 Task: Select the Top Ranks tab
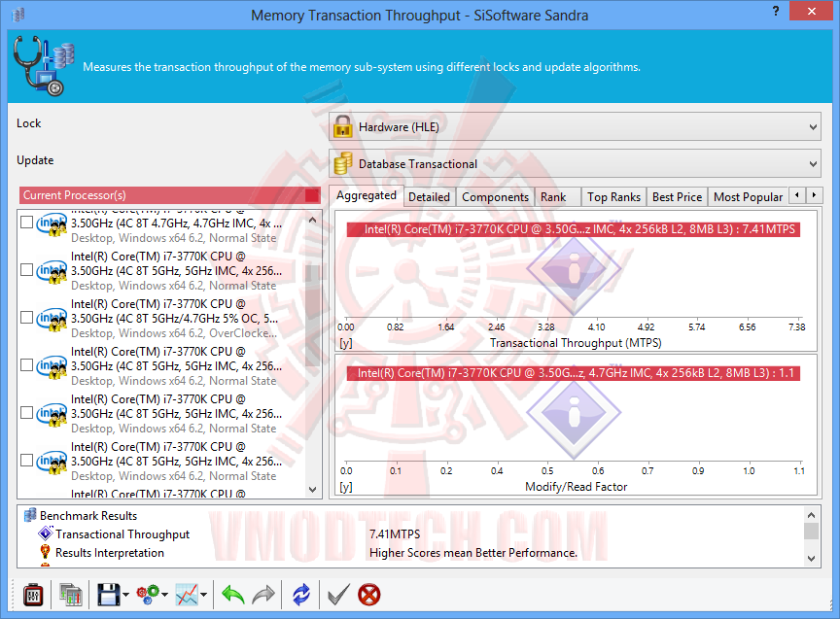(x=613, y=197)
